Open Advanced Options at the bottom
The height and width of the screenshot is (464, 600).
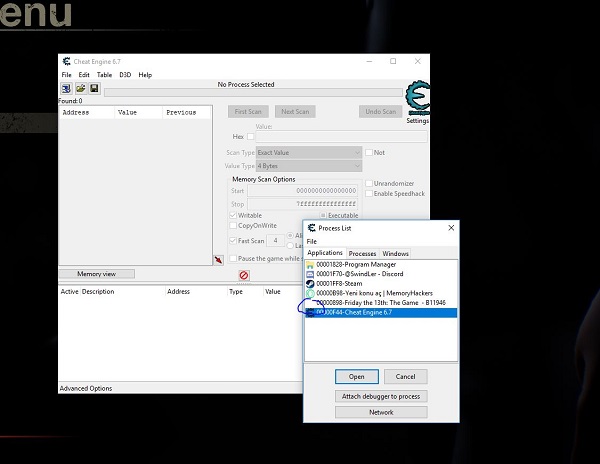[86, 389]
